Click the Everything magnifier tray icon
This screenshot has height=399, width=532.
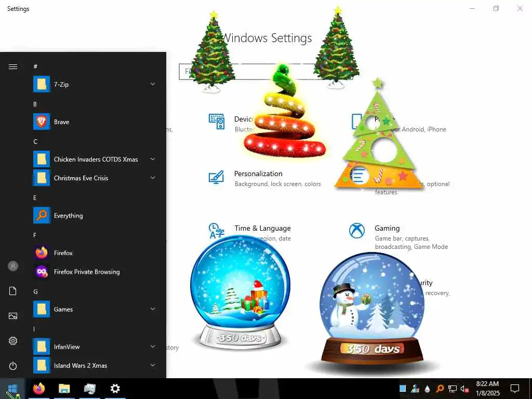coord(440,389)
